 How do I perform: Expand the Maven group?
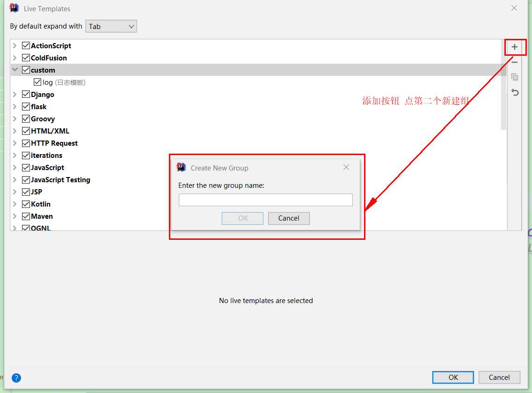click(x=15, y=216)
